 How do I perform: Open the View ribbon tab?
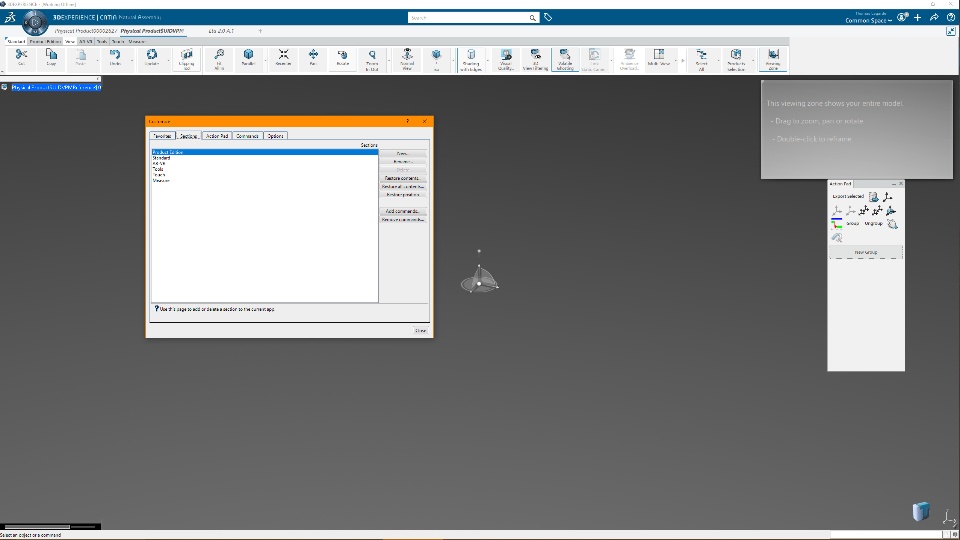click(70, 42)
